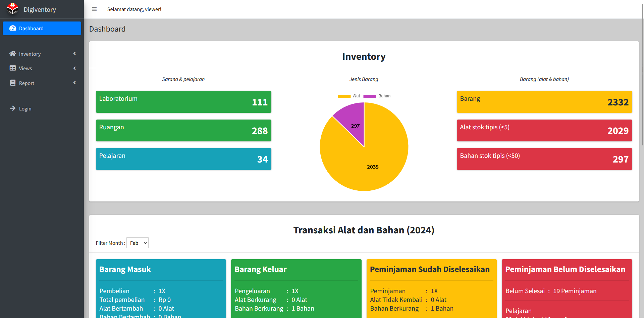Click the Inventory home icon
This screenshot has width=644, height=318.
click(x=13, y=54)
